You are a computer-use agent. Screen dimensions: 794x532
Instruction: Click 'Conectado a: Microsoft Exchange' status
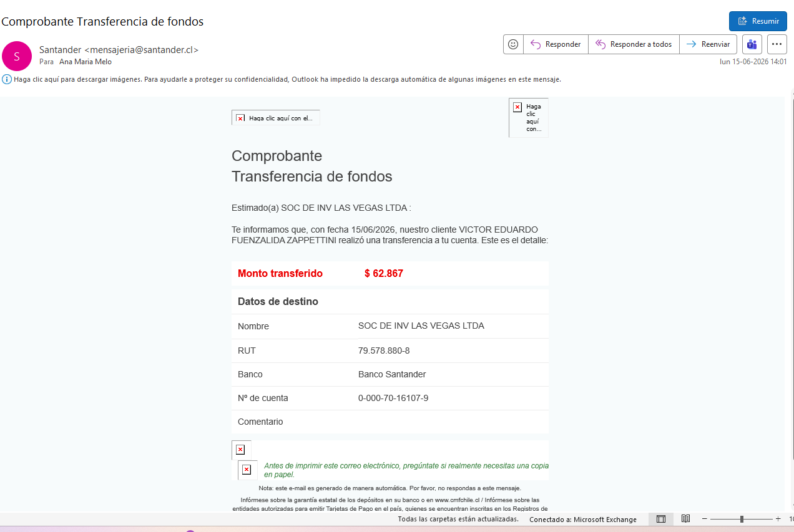(x=583, y=519)
